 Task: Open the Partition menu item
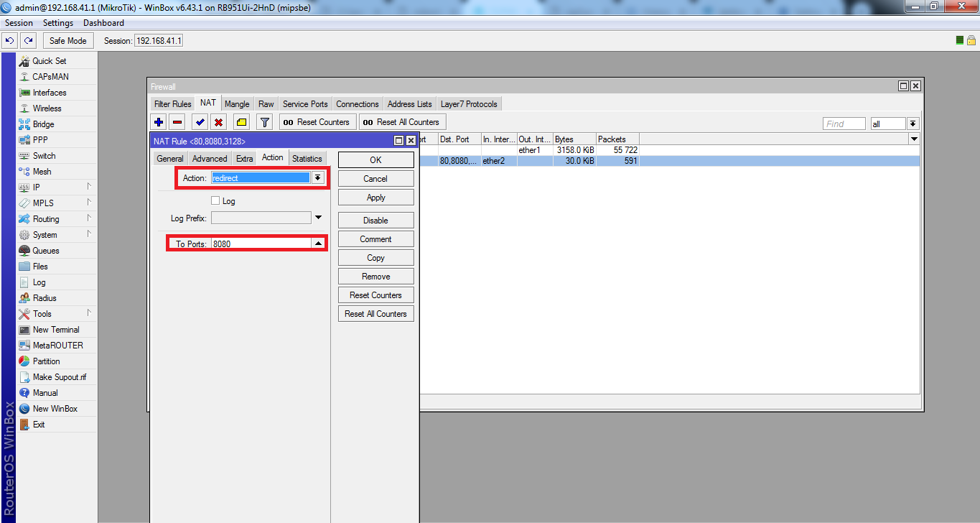click(46, 361)
